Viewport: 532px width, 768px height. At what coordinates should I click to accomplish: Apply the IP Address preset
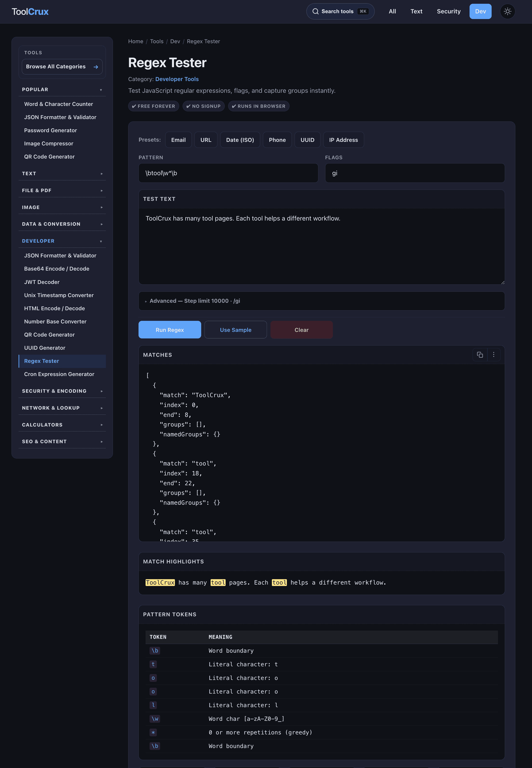[x=343, y=140]
